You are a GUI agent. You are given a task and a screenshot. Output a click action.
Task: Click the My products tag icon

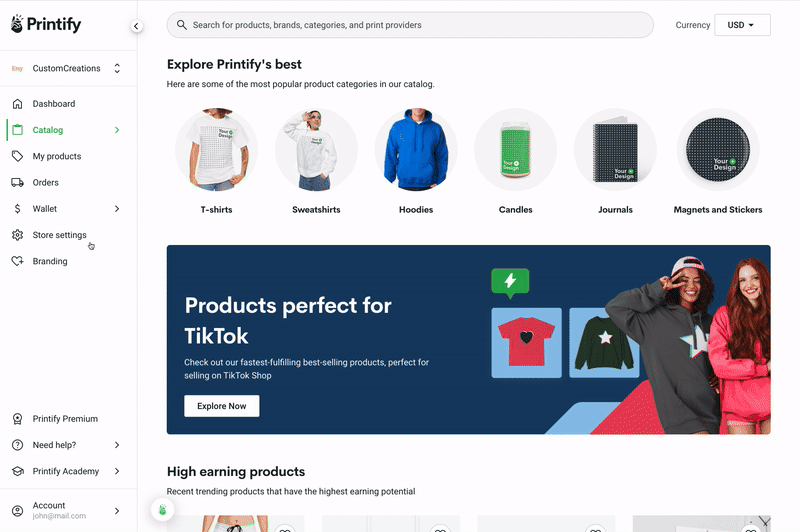pyautogui.click(x=17, y=156)
